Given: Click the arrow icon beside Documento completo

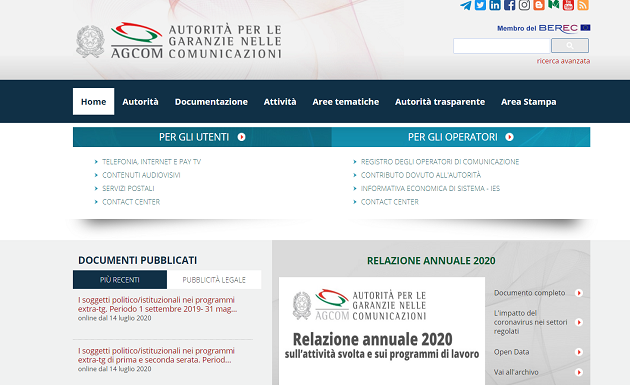Looking at the screenshot, I should pyautogui.click(x=579, y=293).
